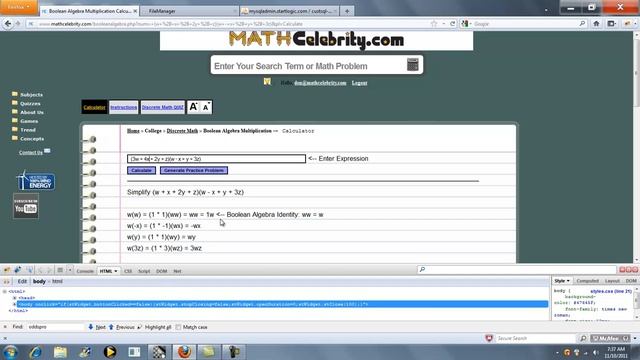This screenshot has width=640, height=360.
Task: Switch to the Firebug Script tab
Action: tap(144, 271)
